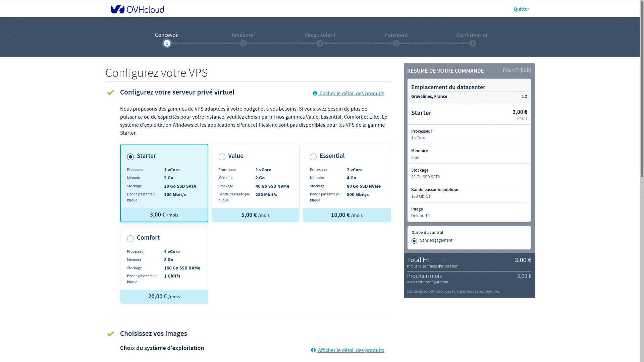Click the Essential 10,00 € /mois price bar
Viewport: 644px width, 362px height.
click(x=347, y=215)
